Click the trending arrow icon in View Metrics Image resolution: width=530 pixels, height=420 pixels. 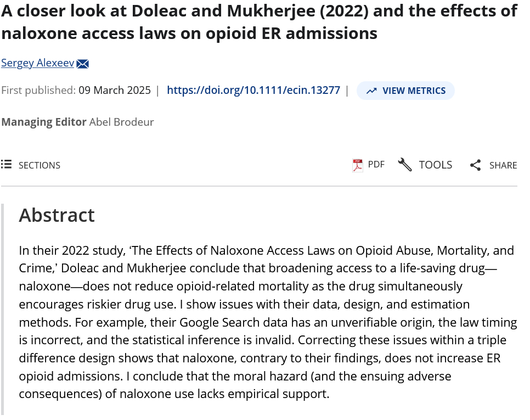coord(371,91)
